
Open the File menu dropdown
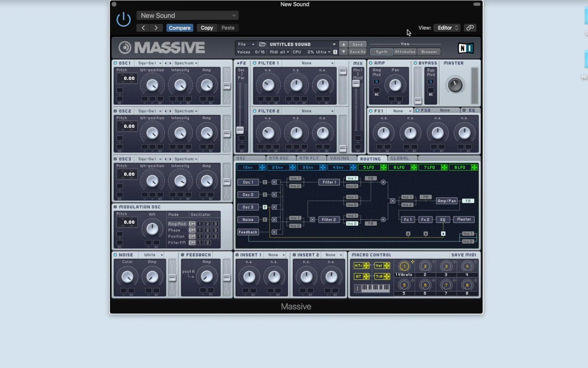click(246, 44)
